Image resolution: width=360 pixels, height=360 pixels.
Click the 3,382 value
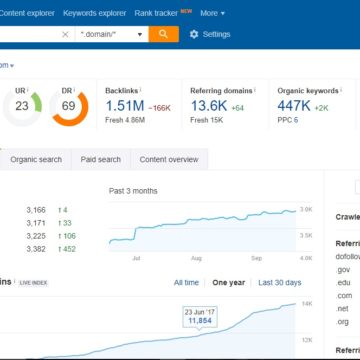click(36, 249)
